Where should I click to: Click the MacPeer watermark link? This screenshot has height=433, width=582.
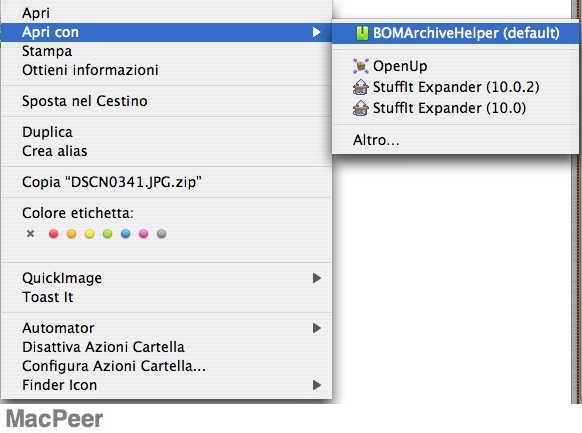coord(55,419)
